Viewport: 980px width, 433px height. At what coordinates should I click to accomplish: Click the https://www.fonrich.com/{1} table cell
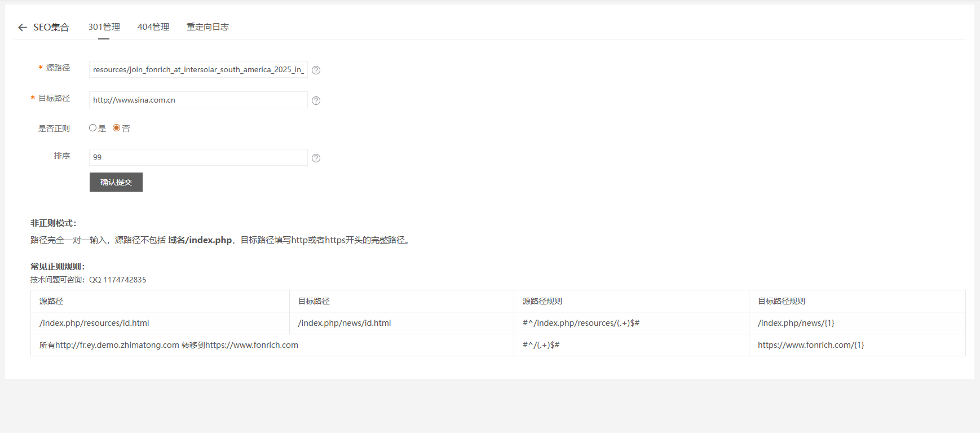tap(810, 345)
